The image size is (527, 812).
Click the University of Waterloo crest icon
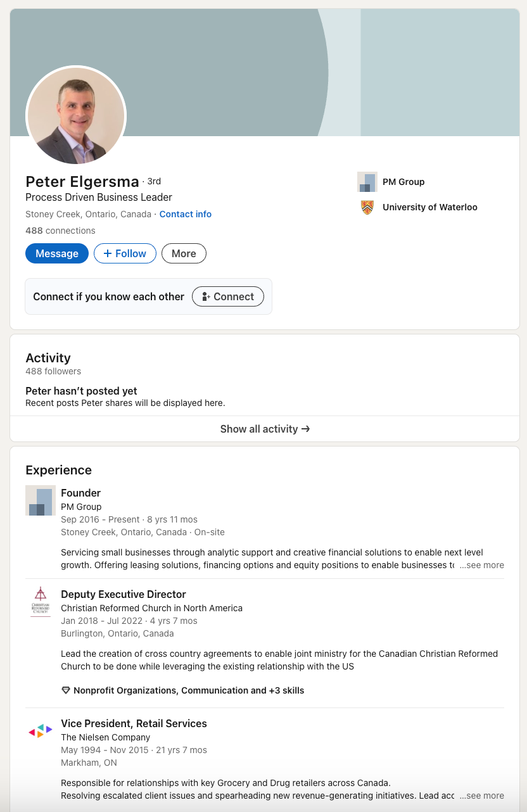tap(367, 207)
